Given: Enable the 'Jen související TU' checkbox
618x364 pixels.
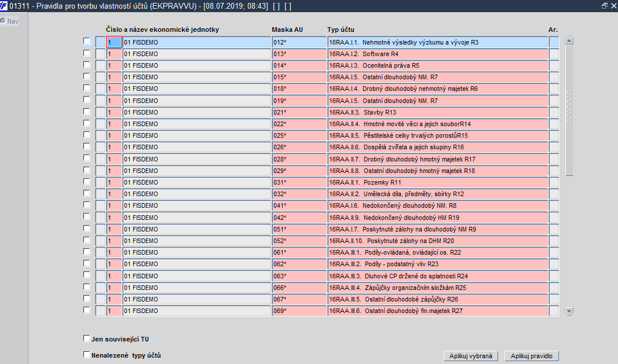Looking at the screenshot, I should tap(87, 339).
